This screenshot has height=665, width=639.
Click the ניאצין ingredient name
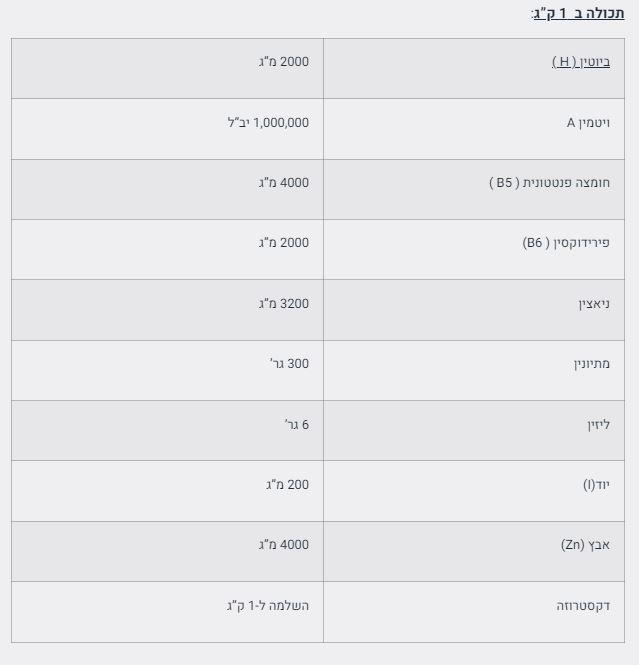(594, 304)
